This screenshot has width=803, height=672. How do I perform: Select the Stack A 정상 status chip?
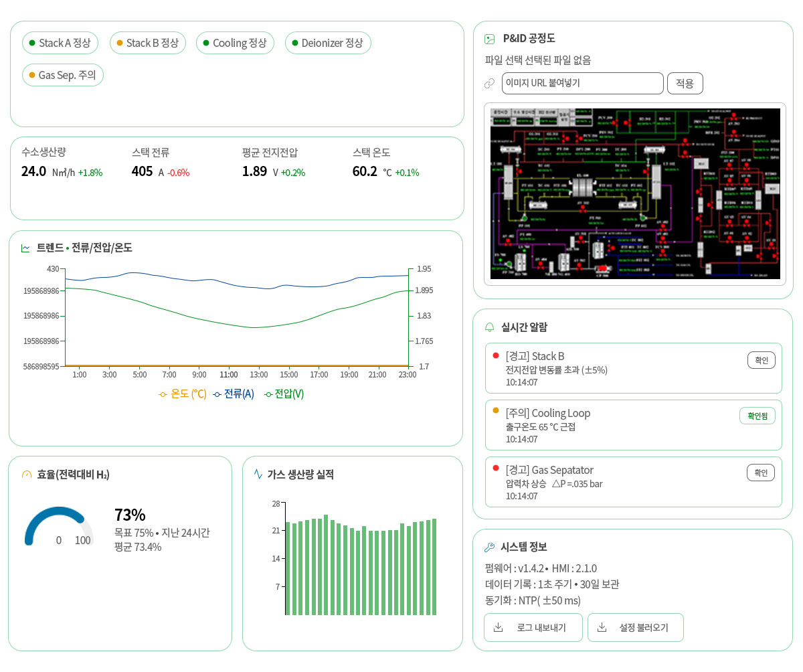pos(60,43)
